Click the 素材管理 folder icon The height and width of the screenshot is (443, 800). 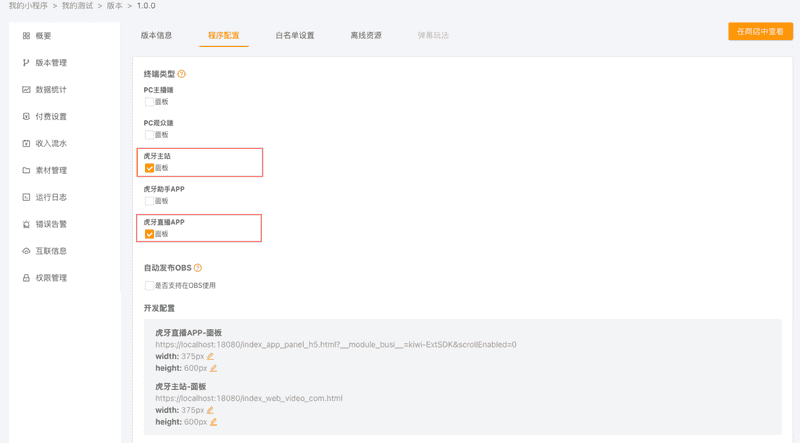26,170
